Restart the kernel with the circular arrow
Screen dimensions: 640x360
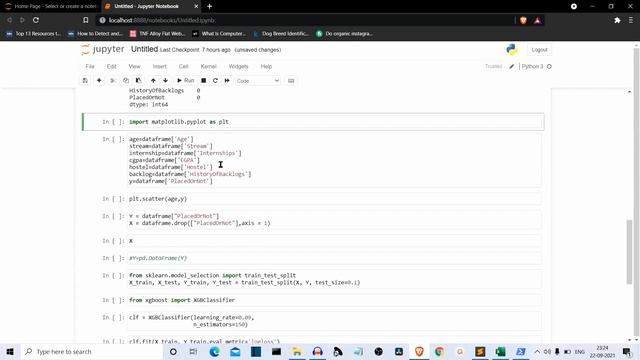215,81
